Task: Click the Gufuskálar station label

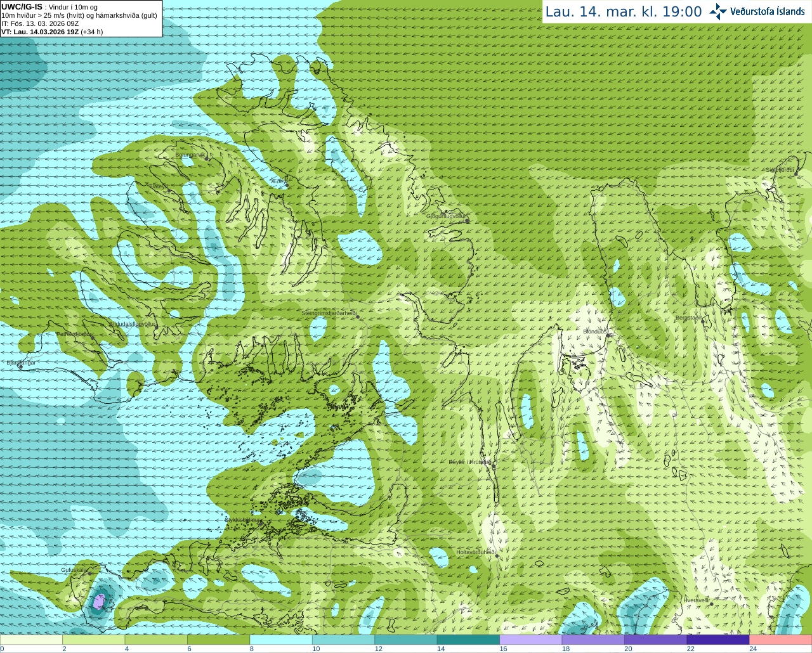Action: tap(74, 570)
